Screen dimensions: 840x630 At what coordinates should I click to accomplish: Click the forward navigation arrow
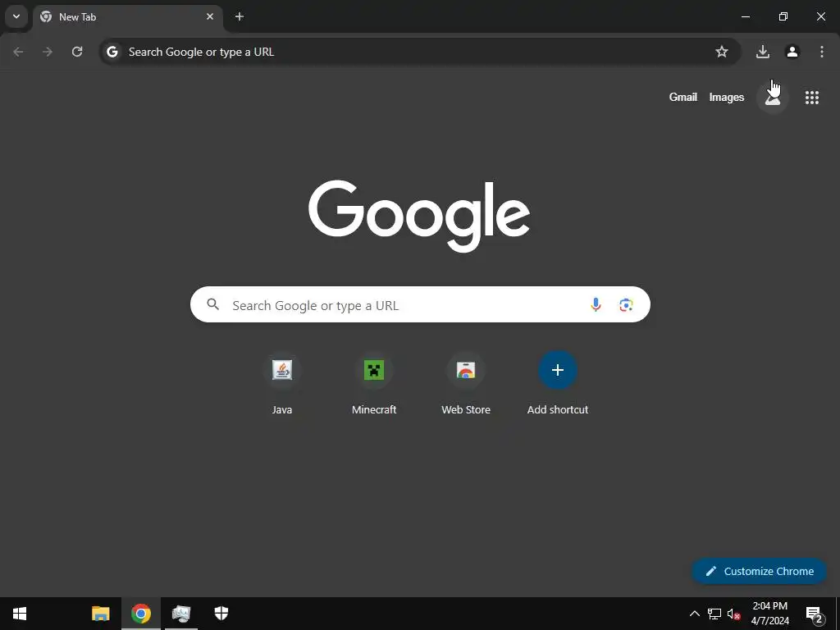click(x=48, y=52)
